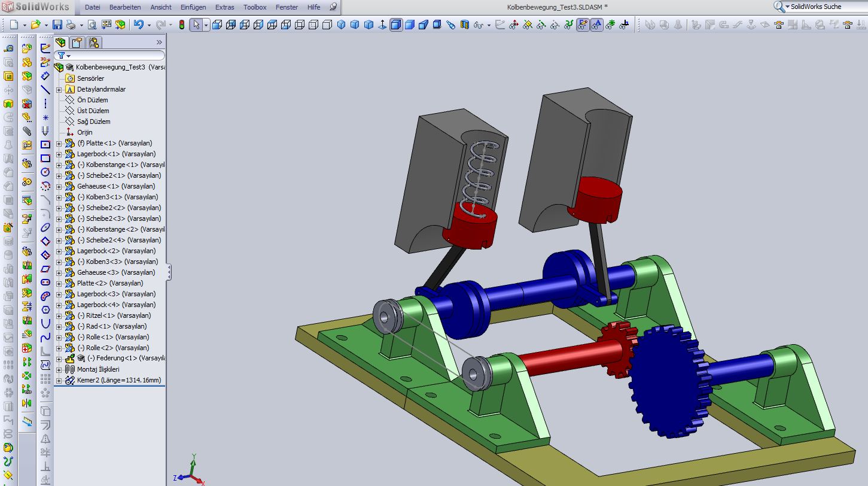This screenshot has height=486, width=868.
Task: Open the Bearbeiten menu
Action: pyautogui.click(x=126, y=7)
